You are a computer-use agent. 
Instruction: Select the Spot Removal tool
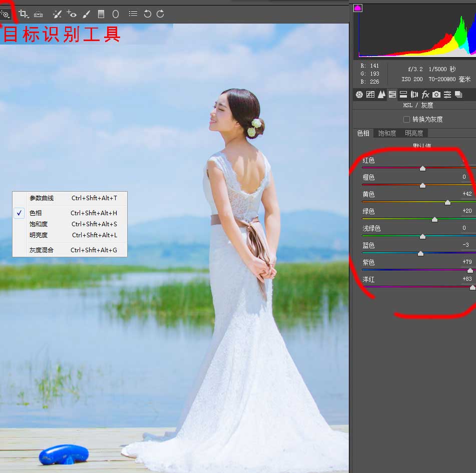click(57, 14)
